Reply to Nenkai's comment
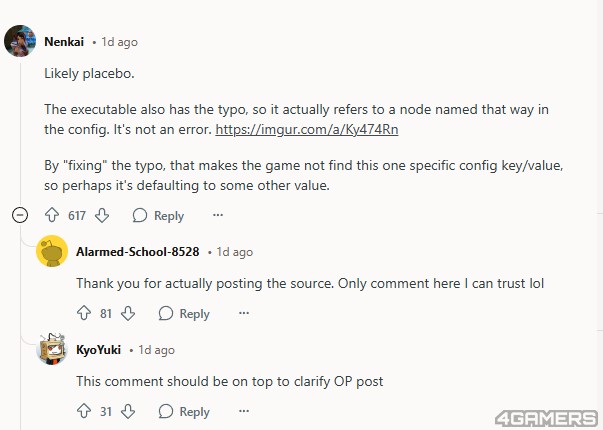Image resolution: width=603 pixels, height=430 pixels. pos(158,215)
